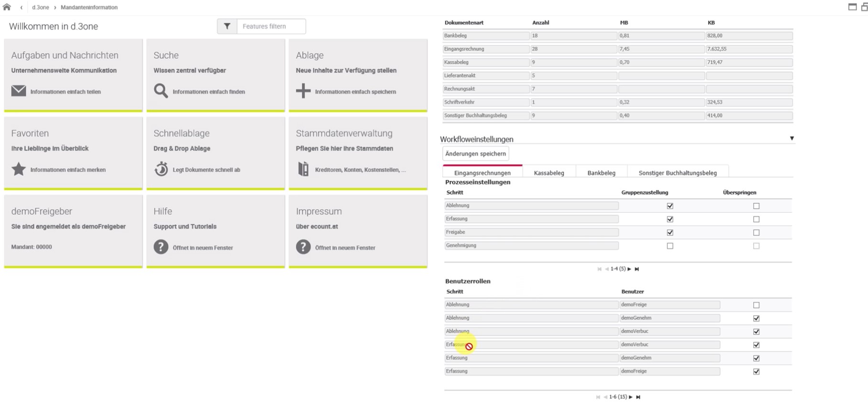Image resolution: width=868 pixels, height=408 pixels.
Task: Click the 7.632,55 KB value cell
Action: tap(749, 49)
